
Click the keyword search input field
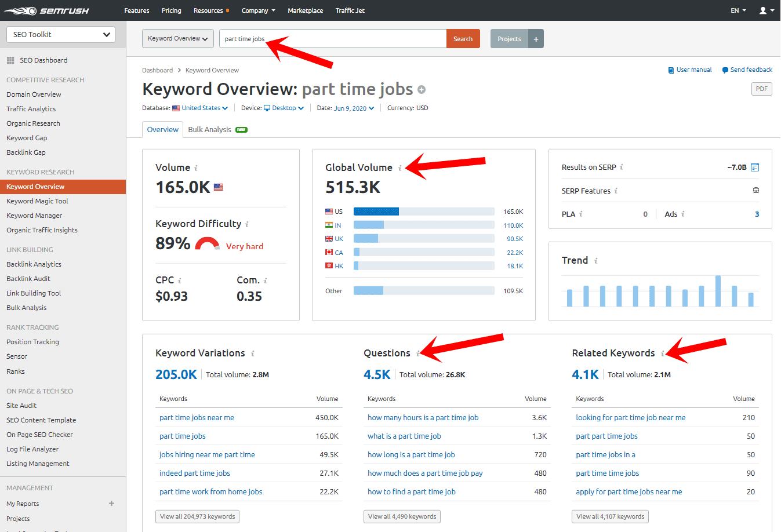point(332,39)
